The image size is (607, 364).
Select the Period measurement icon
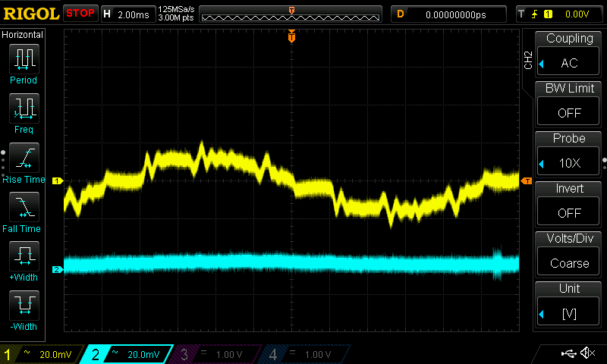(x=24, y=59)
